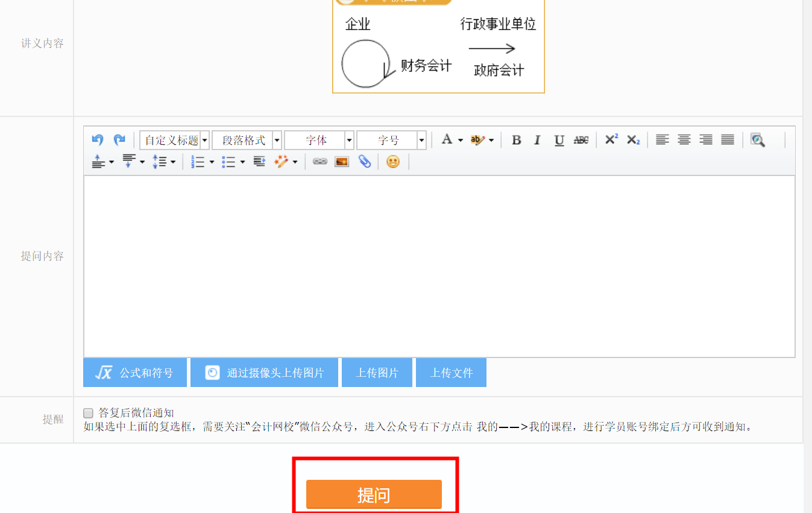Viewport: 812px width, 513px height.
Task: Enable the 答复后微信通知 checkbox
Action: [x=87, y=412]
